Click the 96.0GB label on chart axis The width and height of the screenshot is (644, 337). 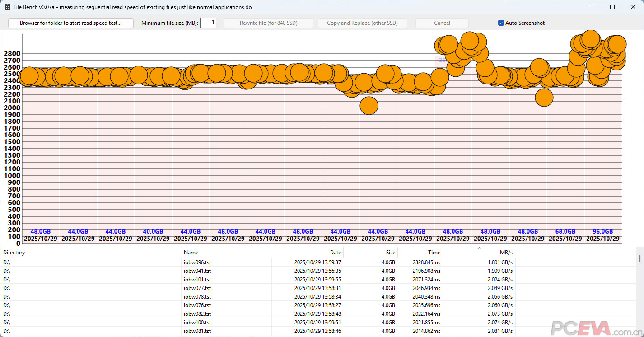[x=603, y=231]
